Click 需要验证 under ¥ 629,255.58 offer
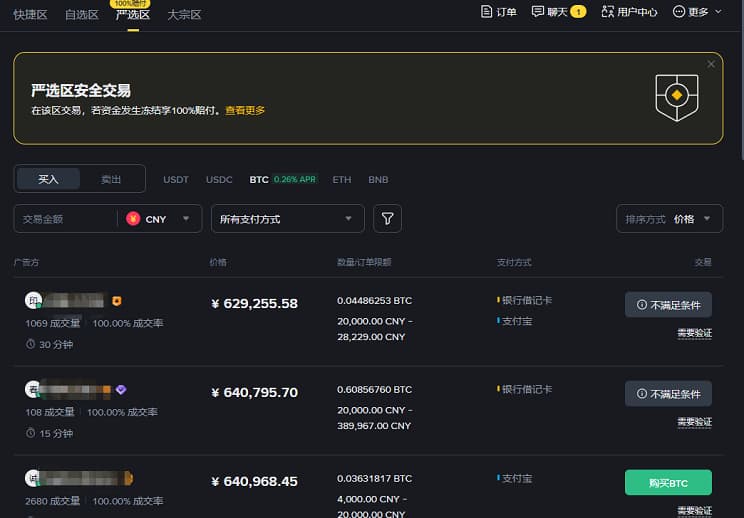744x518 pixels. (694, 333)
